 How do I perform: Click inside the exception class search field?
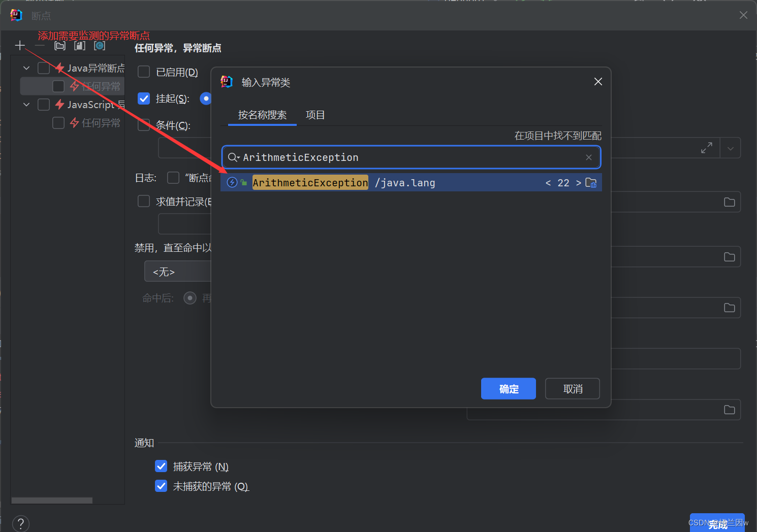[412, 157]
